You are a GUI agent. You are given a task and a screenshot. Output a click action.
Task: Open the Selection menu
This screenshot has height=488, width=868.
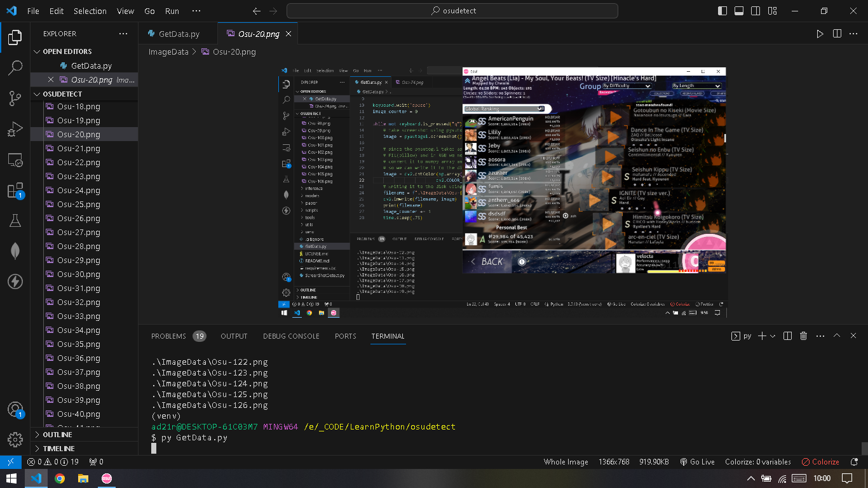click(90, 11)
